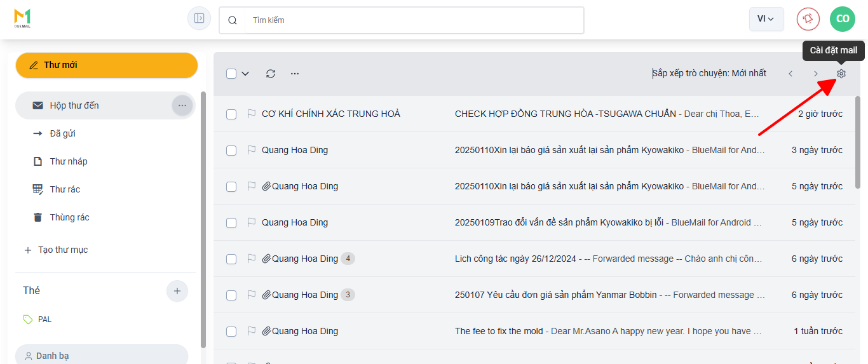This screenshot has width=868, height=364.
Task: Click Tạo thư mục to create folder
Action: tap(62, 250)
